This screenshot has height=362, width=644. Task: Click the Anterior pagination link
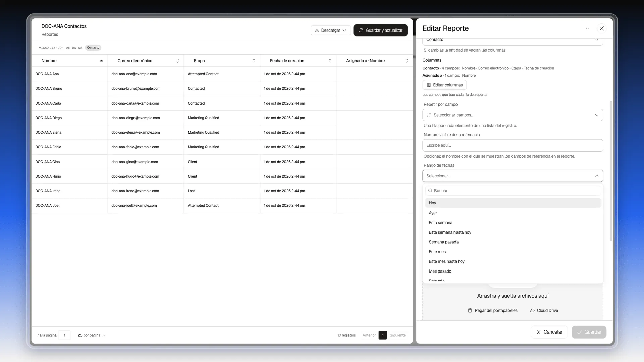click(x=369, y=335)
